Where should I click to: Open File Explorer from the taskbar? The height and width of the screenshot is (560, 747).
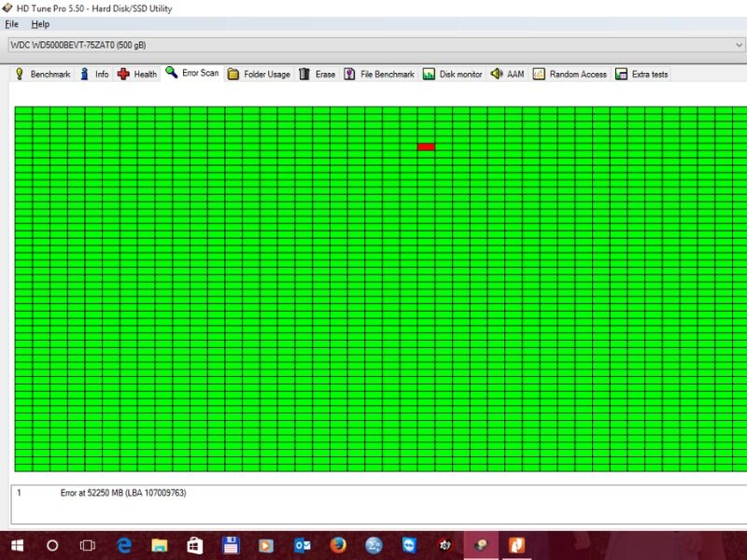(x=160, y=545)
